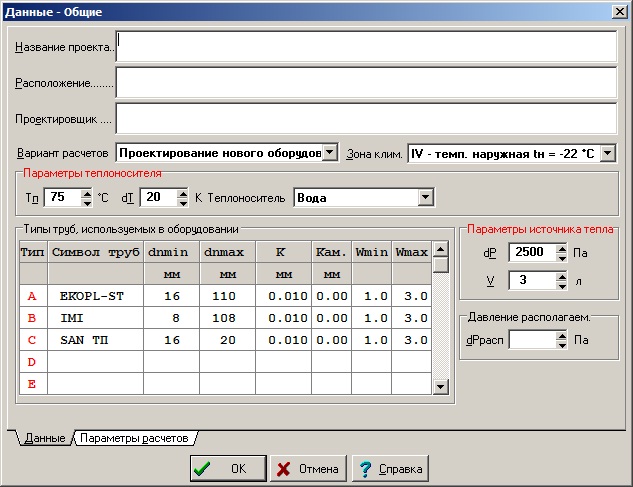Increase Tп value with up arrow

[87, 193]
